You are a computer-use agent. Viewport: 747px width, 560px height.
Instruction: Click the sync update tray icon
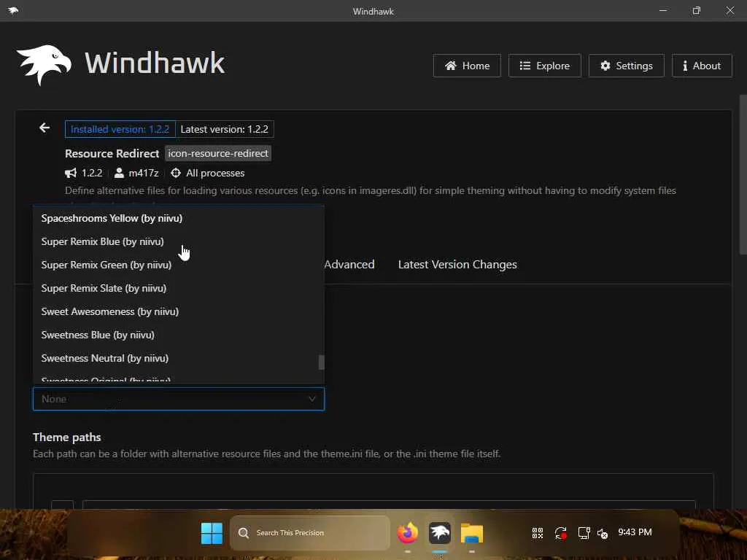[x=561, y=533]
